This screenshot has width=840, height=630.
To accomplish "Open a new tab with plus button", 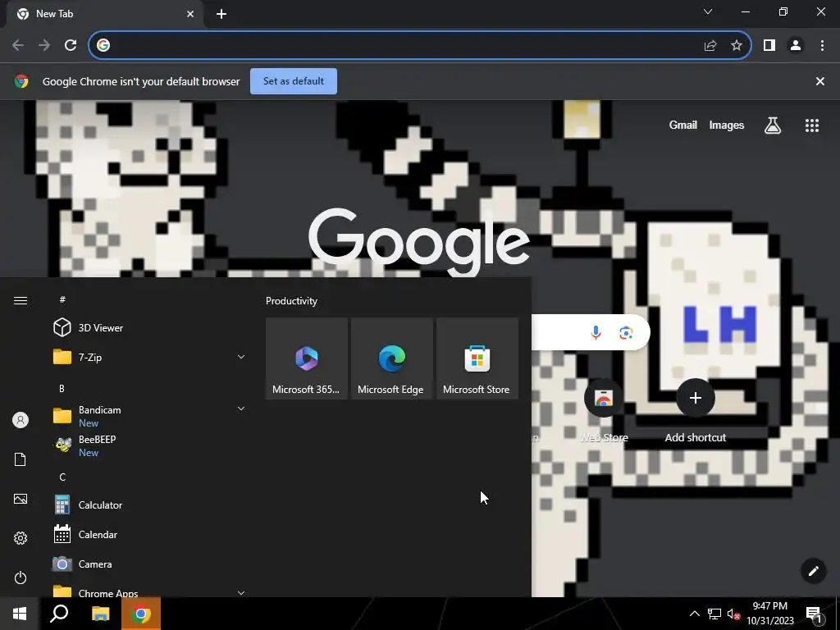I will point(221,15).
